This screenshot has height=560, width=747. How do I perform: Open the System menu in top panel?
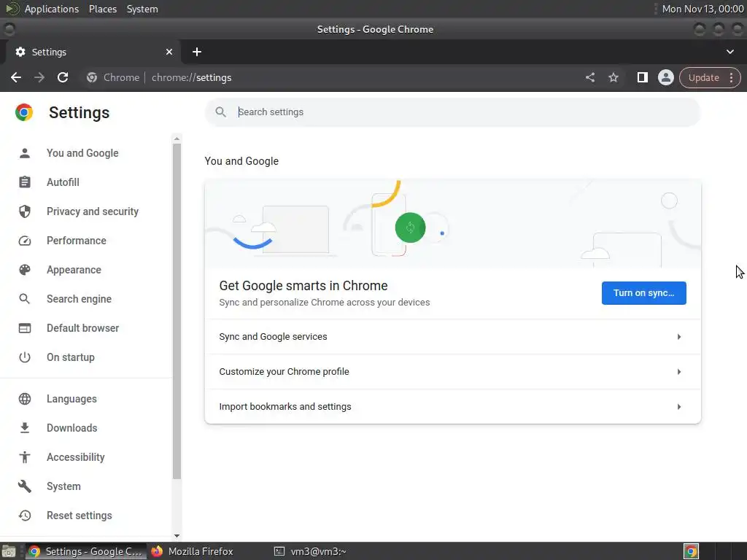click(142, 9)
